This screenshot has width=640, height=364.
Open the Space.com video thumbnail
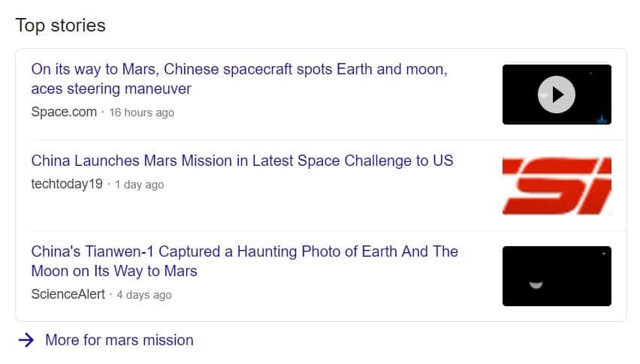click(557, 95)
